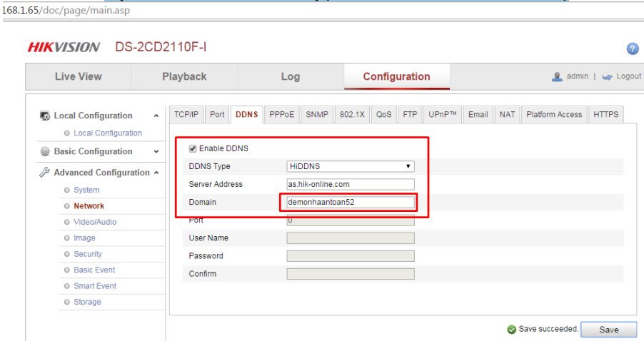This screenshot has height=341, width=644.
Task: Click the blue help question mark icon
Action: [632, 49]
